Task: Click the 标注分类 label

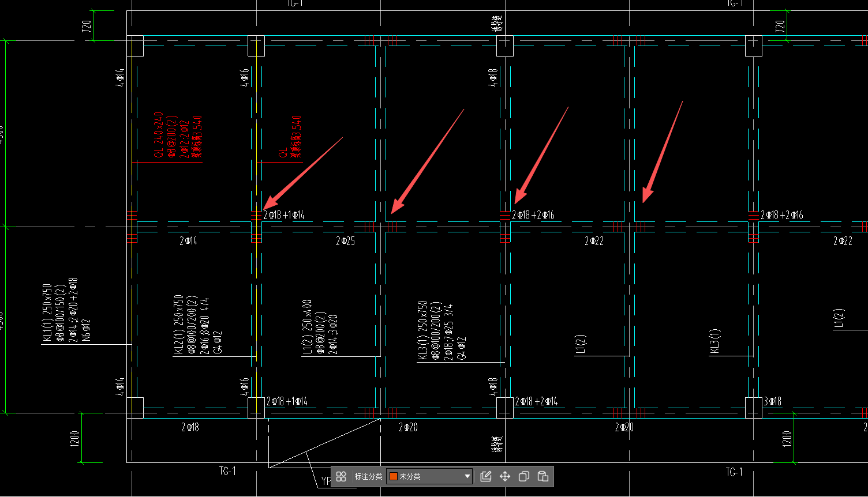Action: click(368, 476)
